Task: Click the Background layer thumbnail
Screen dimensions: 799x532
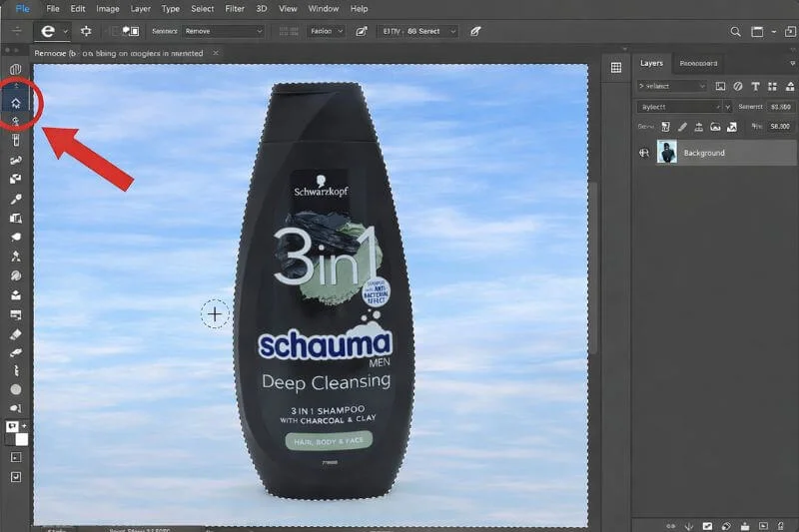Action: click(667, 153)
